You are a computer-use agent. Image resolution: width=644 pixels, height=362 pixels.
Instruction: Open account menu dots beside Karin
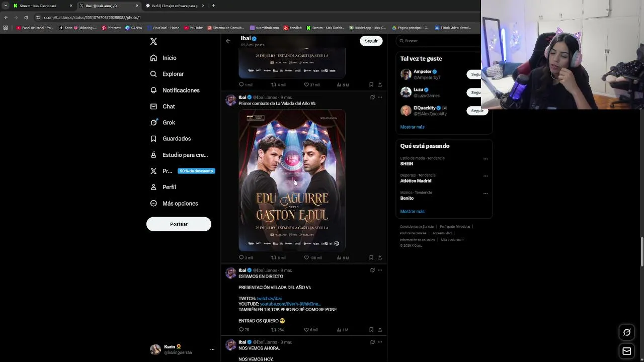coord(212,349)
